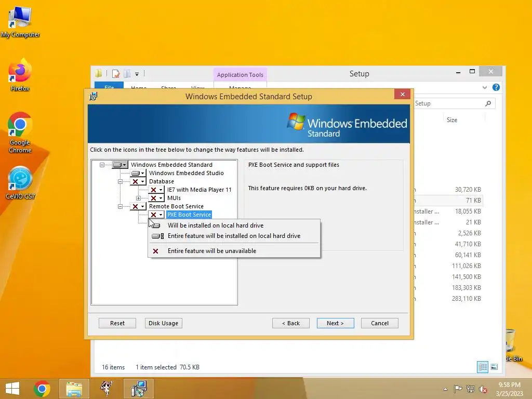Screen dimensions: 532x399
Task: Launch CeVIO CS7 desktop shortcut
Action: [x=20, y=182]
